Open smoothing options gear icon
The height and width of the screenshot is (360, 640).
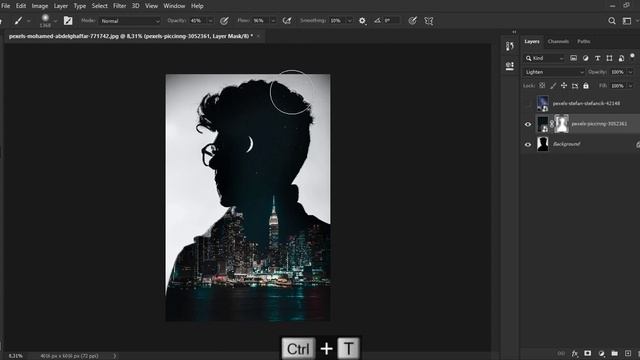tap(362, 21)
